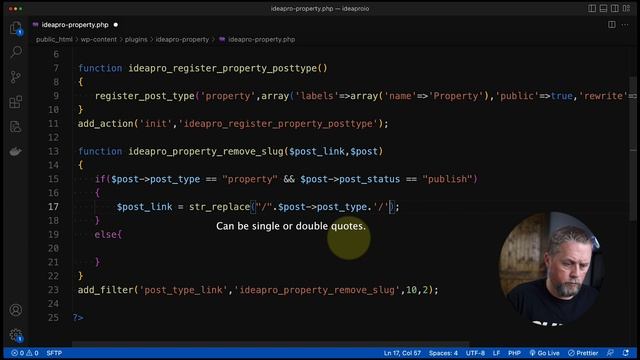This screenshot has height=360, width=640.
Task: Open Go to Line from Ln 17, Col 57
Action: tap(402, 353)
